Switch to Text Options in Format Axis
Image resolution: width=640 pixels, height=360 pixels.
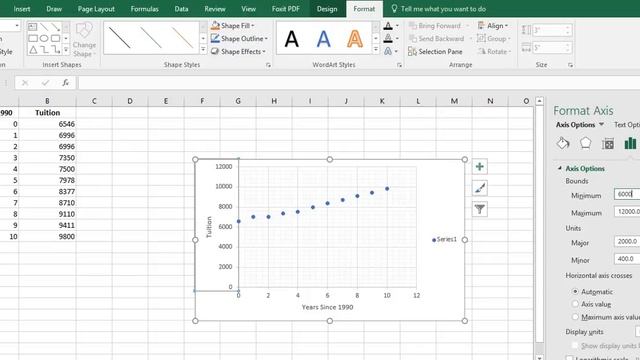627,124
